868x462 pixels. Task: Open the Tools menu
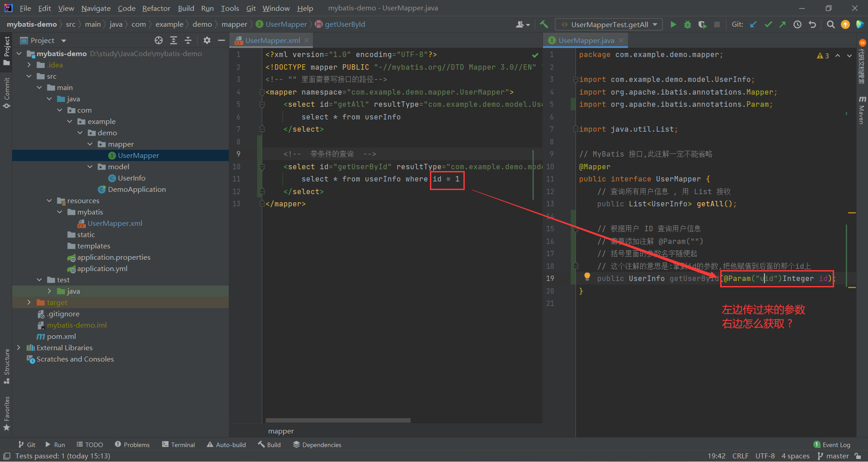pos(230,8)
